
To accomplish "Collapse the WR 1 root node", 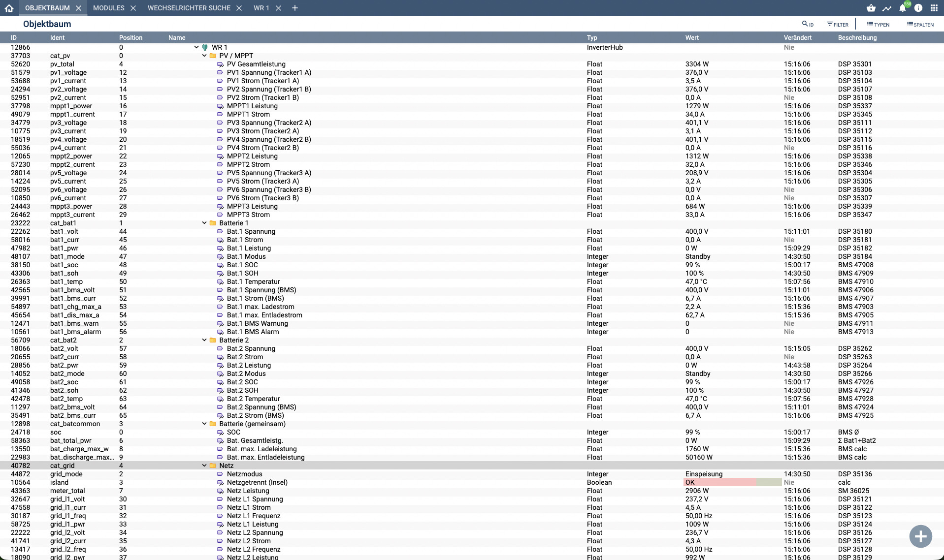I will click(196, 47).
